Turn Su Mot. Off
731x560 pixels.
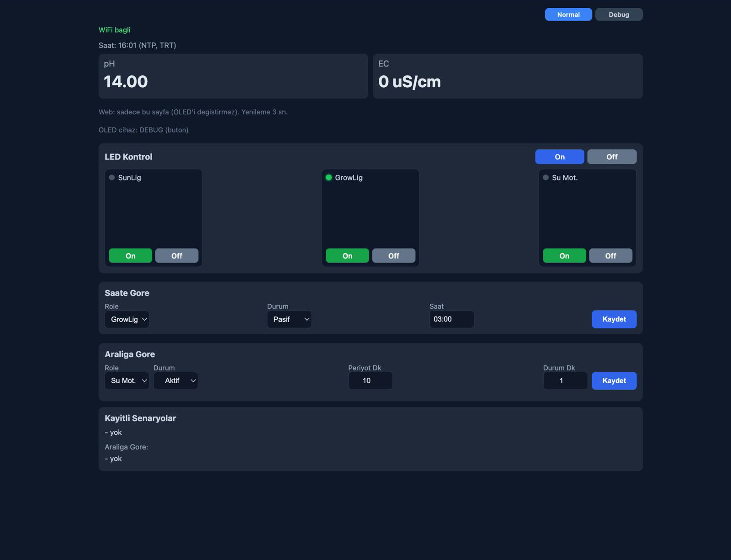(611, 256)
